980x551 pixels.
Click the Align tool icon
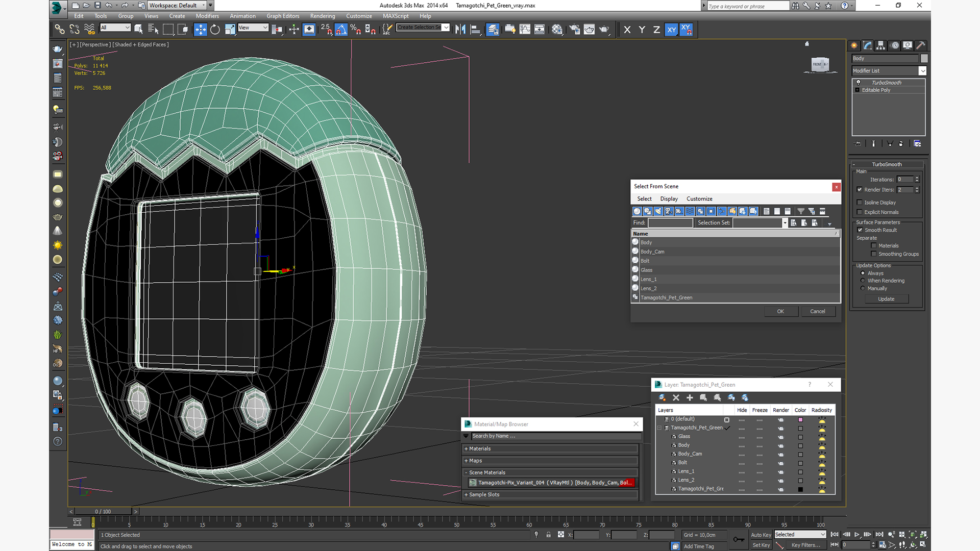(475, 30)
